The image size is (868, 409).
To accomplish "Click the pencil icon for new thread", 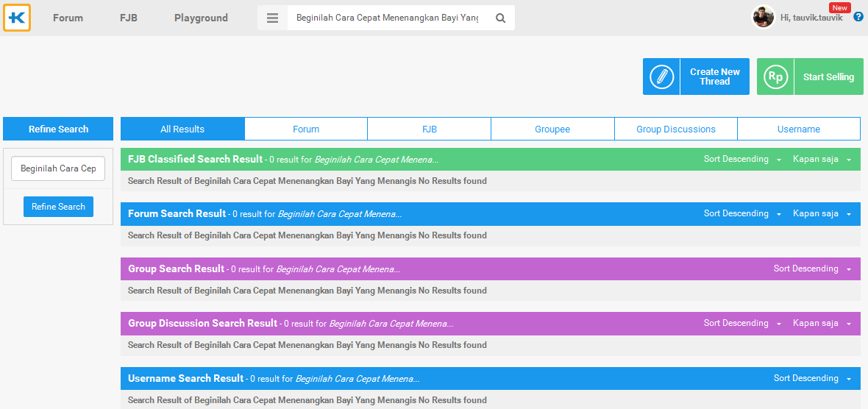I will click(661, 77).
